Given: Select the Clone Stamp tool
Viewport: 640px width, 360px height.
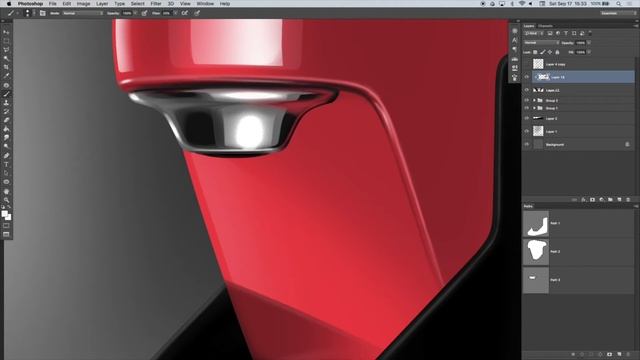Looking at the screenshot, I should click(x=6, y=103).
